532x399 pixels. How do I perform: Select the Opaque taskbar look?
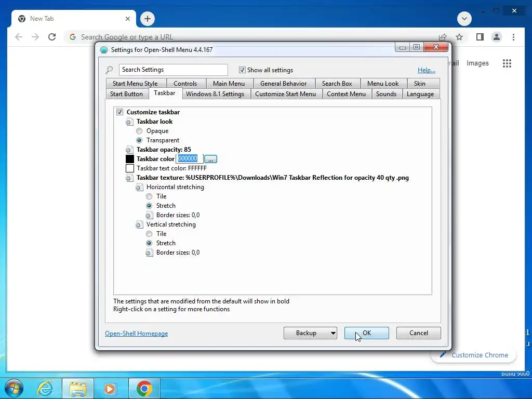pyautogui.click(x=139, y=131)
